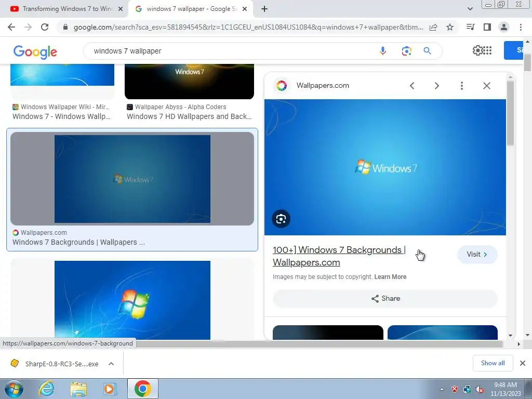Open the Chrome three-dot menu
The width and height of the screenshot is (532, 399).
pos(521,27)
